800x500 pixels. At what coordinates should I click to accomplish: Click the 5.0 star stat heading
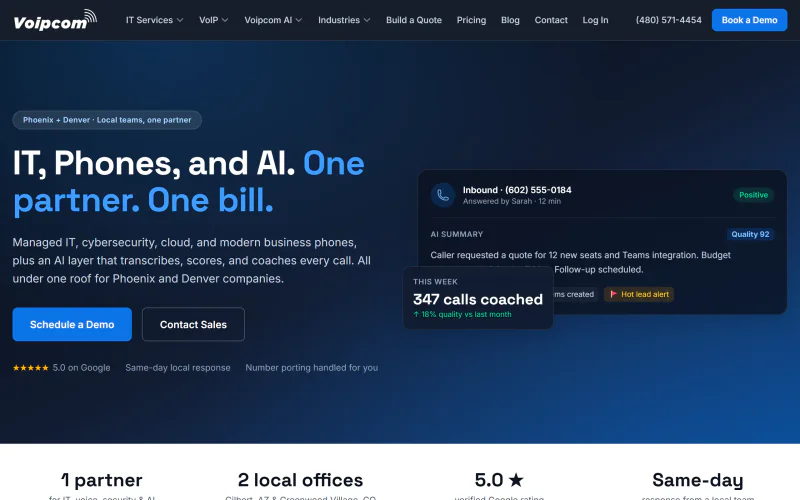(x=499, y=480)
